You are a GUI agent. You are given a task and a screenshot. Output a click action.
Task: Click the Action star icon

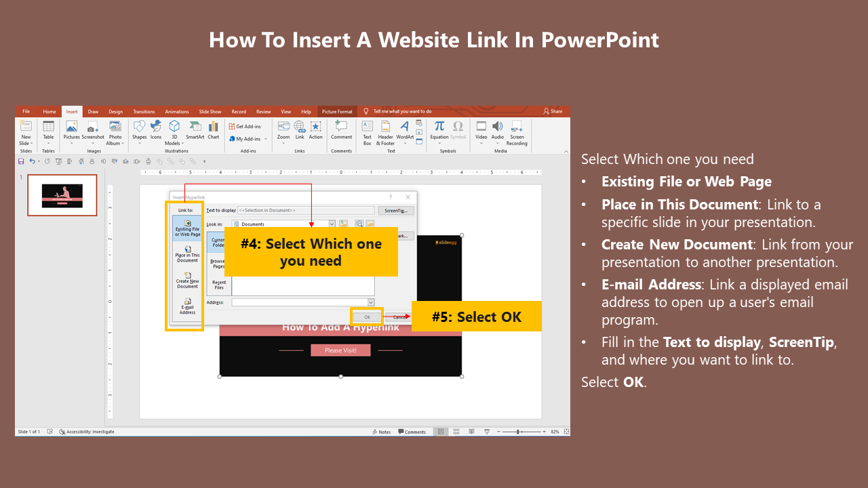pos(316,126)
